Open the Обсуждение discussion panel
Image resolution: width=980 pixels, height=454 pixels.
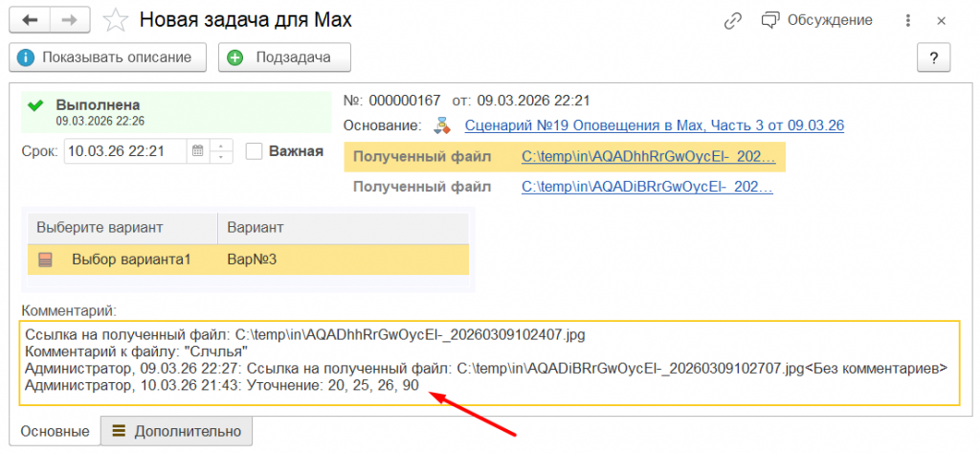[816, 20]
